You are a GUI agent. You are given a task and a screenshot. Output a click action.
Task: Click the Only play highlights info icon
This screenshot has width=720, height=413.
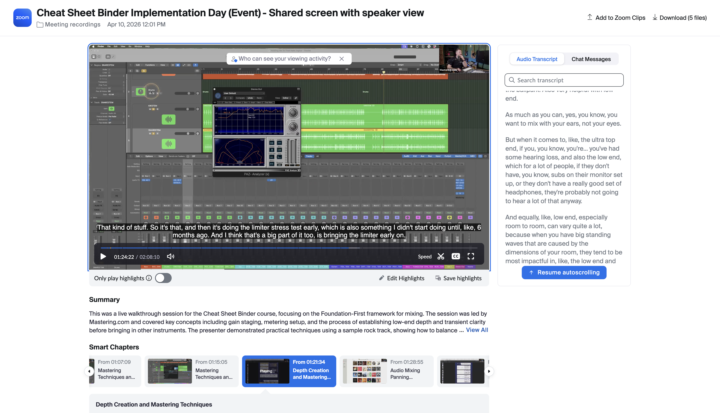[149, 278]
